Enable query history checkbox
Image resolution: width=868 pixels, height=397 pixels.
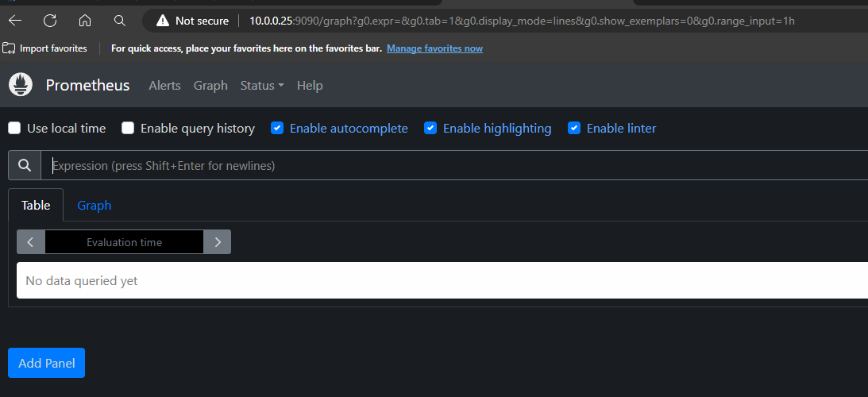pyautogui.click(x=128, y=128)
